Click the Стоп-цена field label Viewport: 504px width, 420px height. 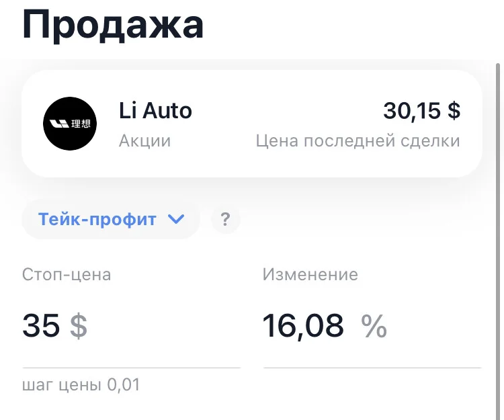(x=67, y=275)
